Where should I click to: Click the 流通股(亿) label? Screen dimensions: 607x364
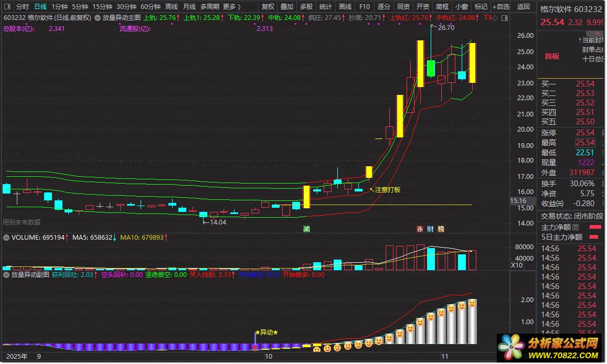tap(135, 29)
